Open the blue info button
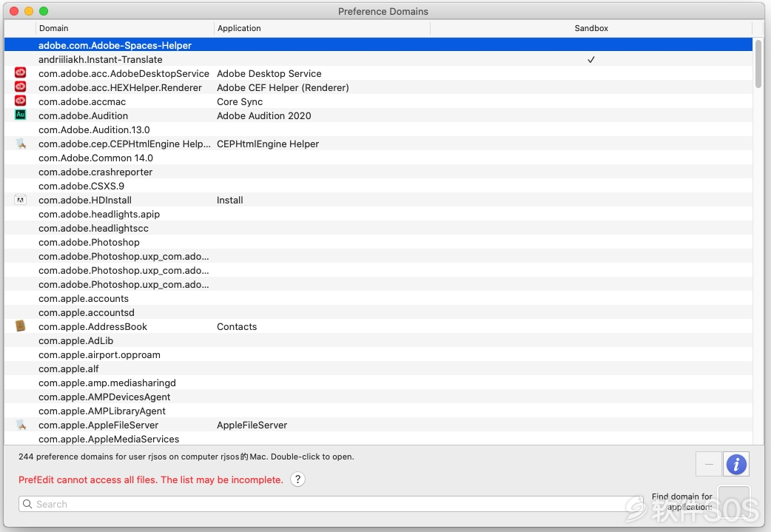The height and width of the screenshot is (532, 771). 736,464
